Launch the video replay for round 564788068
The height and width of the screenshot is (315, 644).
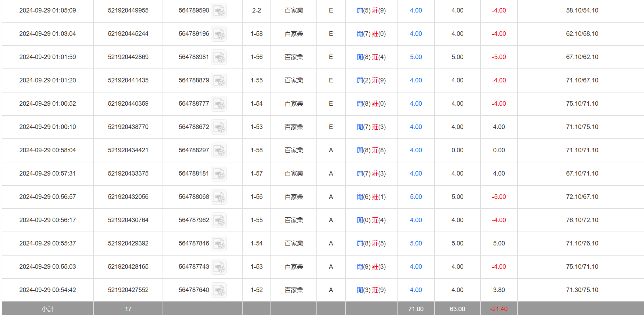[x=219, y=197]
